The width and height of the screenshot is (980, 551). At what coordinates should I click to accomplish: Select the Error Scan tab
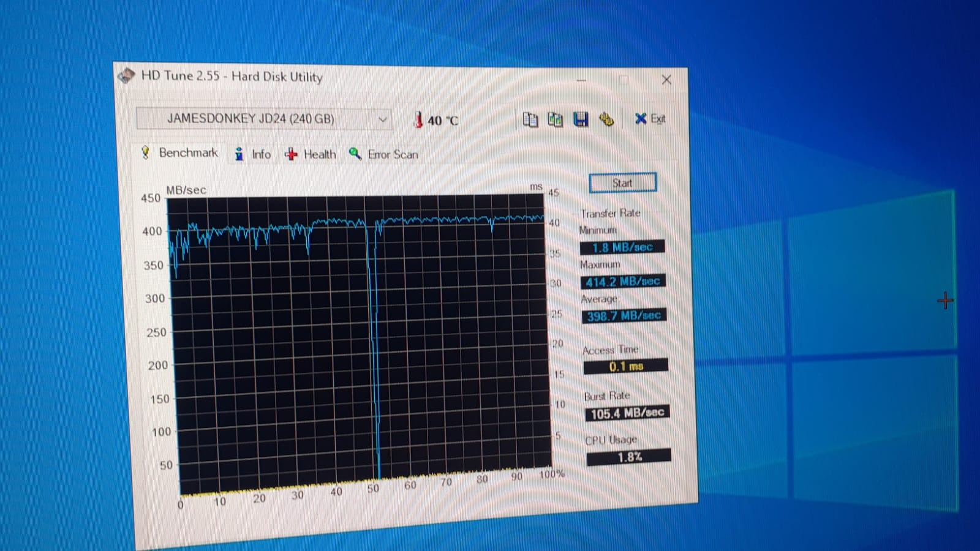[384, 154]
